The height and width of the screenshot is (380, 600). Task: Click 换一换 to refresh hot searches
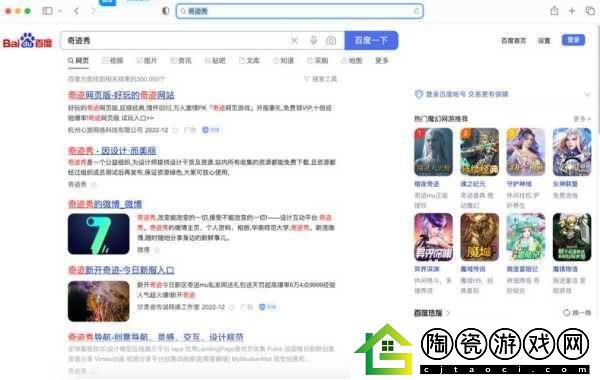point(582,313)
